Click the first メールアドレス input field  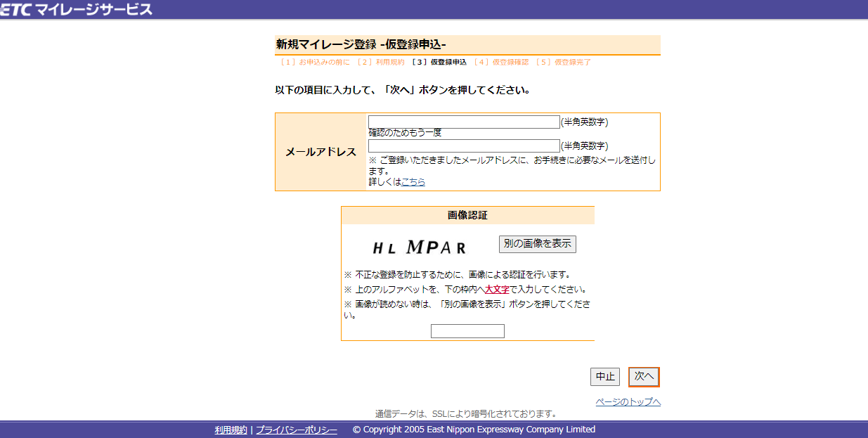[464, 122]
